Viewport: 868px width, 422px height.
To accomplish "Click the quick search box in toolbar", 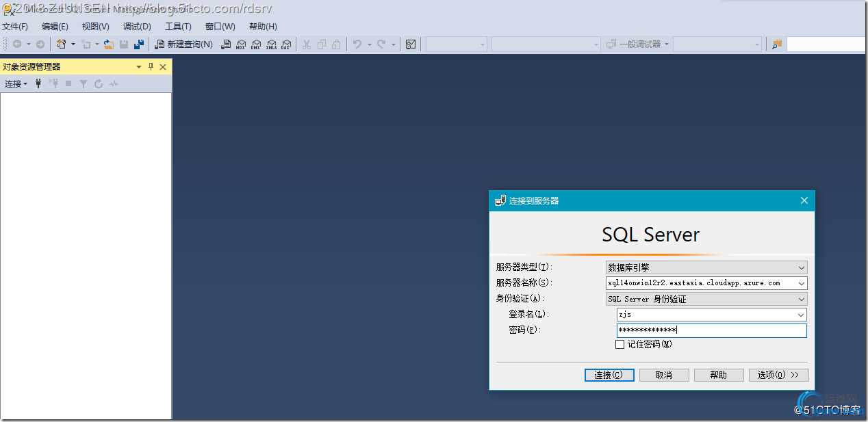I will pos(827,44).
